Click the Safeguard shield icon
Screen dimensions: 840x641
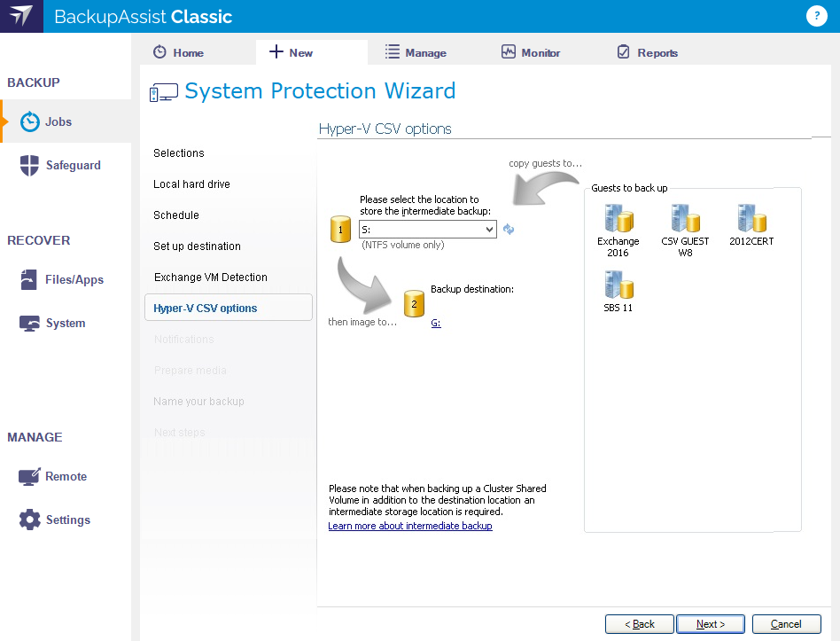click(29, 165)
